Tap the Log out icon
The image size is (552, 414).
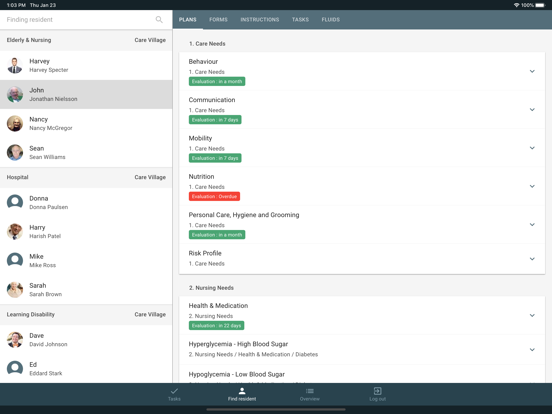[x=377, y=391]
